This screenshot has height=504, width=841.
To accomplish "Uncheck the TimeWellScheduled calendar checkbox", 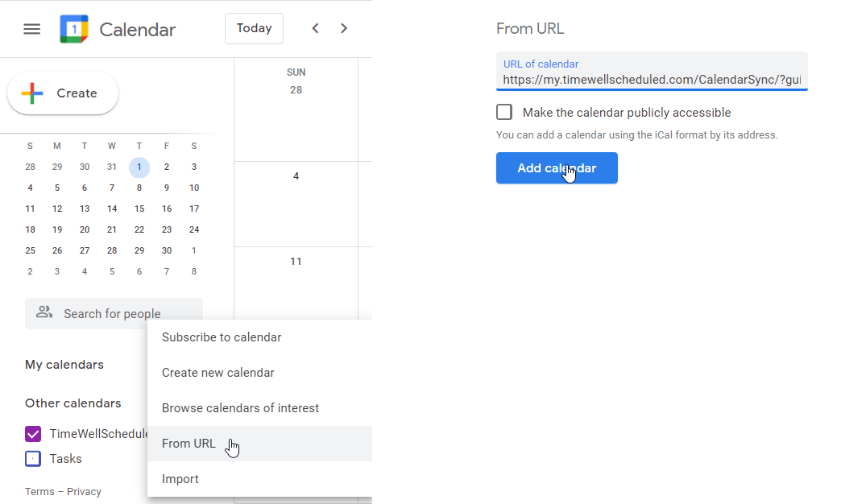I will click(x=33, y=434).
